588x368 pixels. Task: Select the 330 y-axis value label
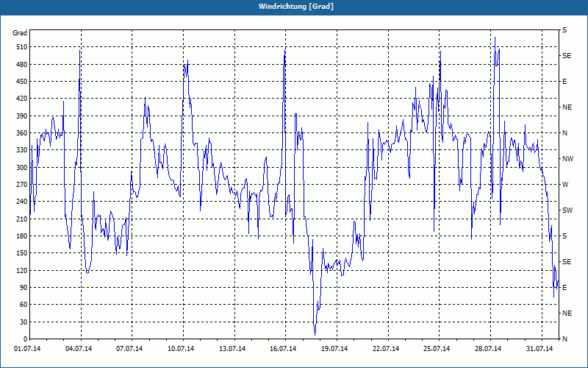point(22,150)
